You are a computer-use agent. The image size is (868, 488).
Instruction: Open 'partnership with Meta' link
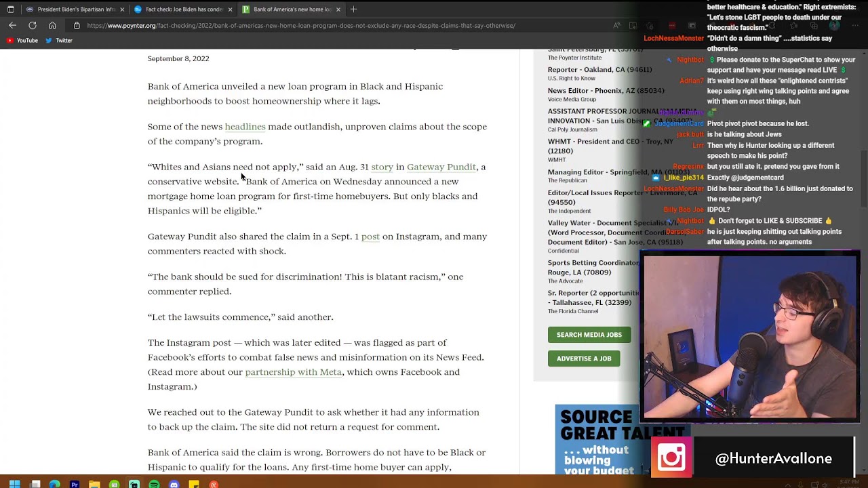(x=293, y=372)
